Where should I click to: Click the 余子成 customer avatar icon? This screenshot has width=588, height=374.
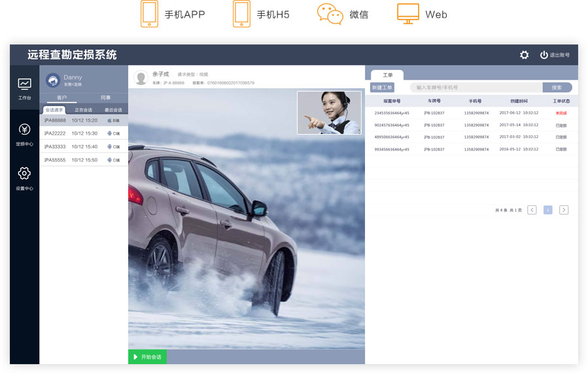[141, 78]
